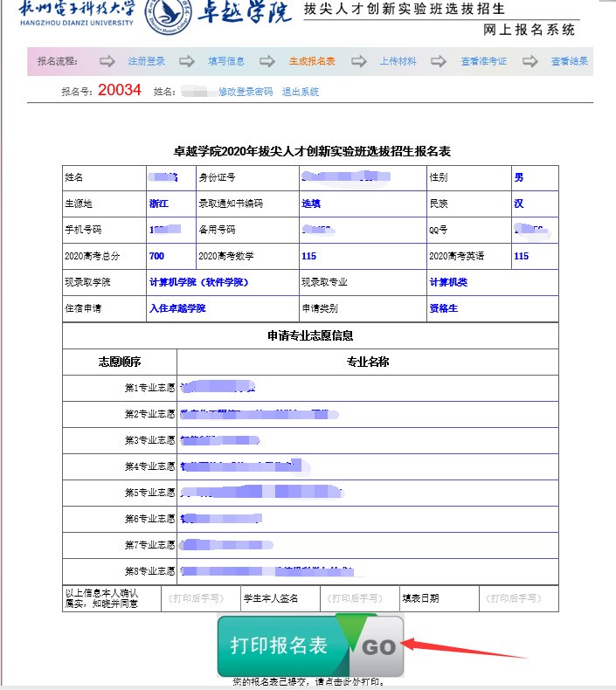The width and height of the screenshot is (616, 690).
Task: Open the 查看准考证 step
Action: (483, 61)
